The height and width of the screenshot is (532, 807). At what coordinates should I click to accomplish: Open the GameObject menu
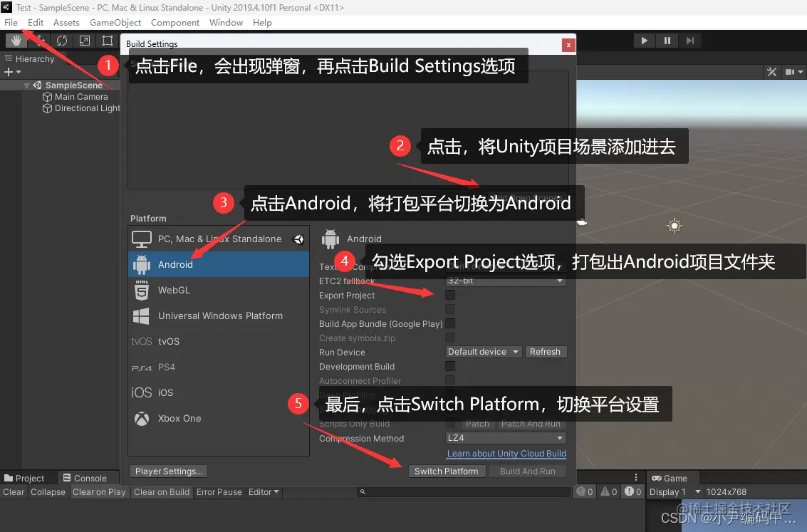115,23
